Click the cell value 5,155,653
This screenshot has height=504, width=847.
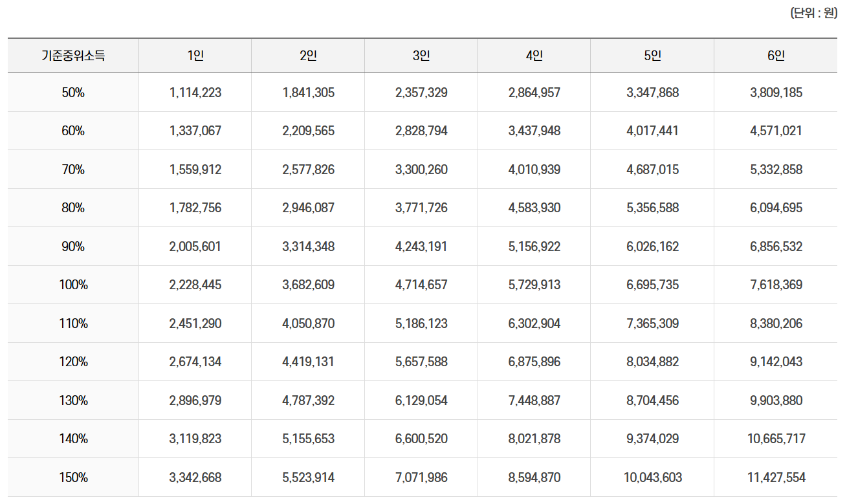tap(308, 439)
